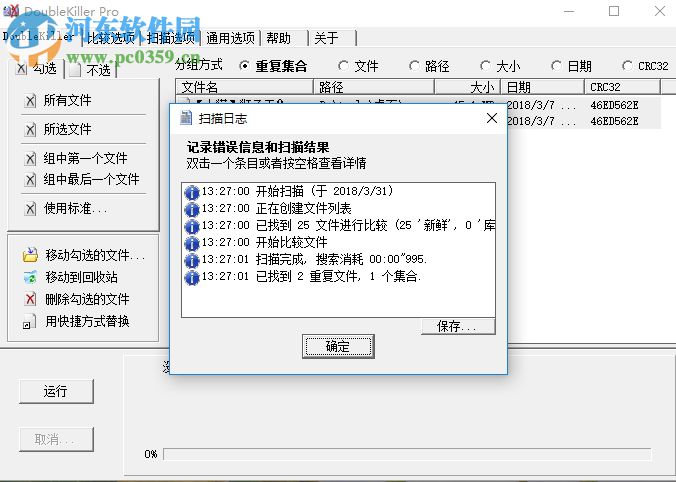Click the 组中最后一个文件 option
The width and height of the screenshot is (676, 482).
point(91,179)
